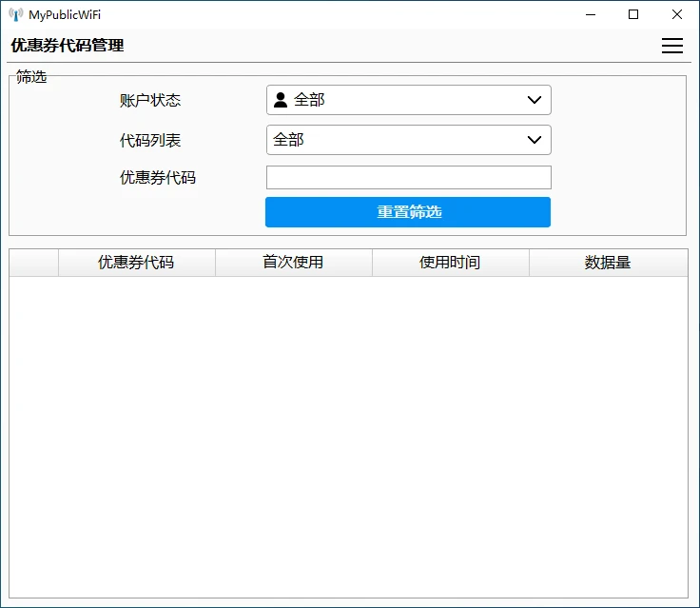The width and height of the screenshot is (700, 608).
Task: Click the blank first column header of the table
Action: [34, 263]
